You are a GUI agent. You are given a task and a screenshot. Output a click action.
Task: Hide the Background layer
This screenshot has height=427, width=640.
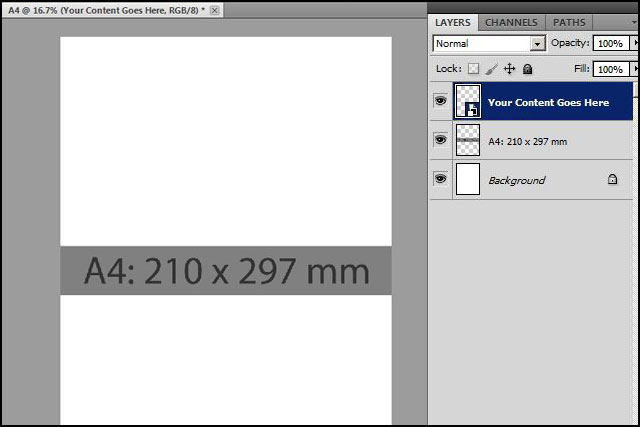click(440, 179)
